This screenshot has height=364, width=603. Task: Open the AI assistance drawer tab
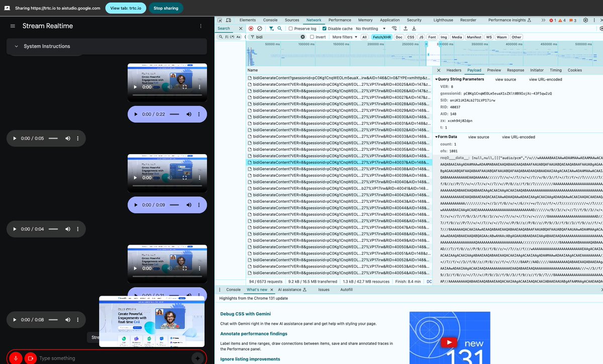click(292, 290)
